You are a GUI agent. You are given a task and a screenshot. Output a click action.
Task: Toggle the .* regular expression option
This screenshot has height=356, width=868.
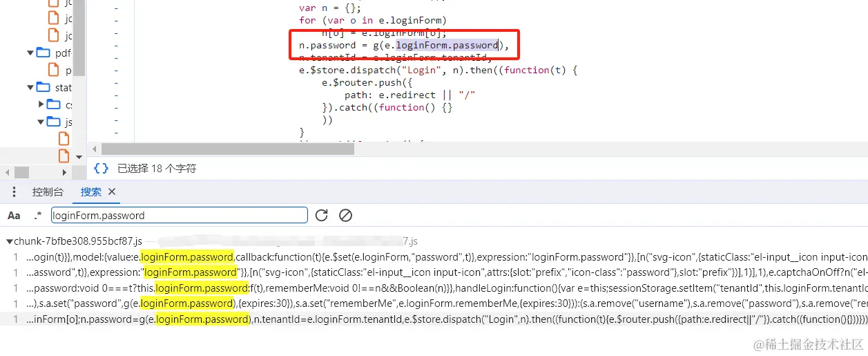click(38, 216)
